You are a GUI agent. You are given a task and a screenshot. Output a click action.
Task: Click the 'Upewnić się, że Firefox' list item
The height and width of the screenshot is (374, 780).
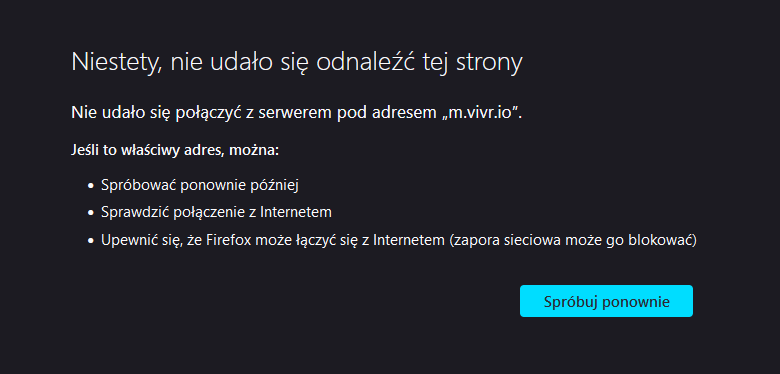coord(398,240)
